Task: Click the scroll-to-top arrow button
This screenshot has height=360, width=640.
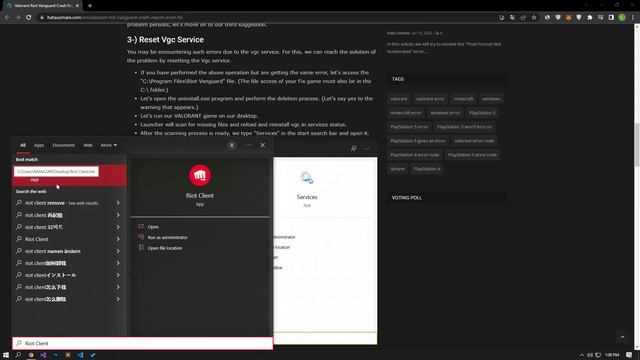Action: pos(622,337)
